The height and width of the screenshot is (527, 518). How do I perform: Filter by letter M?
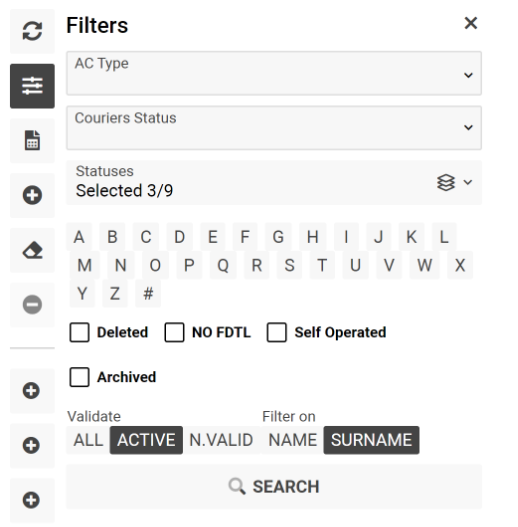pyautogui.click(x=85, y=265)
